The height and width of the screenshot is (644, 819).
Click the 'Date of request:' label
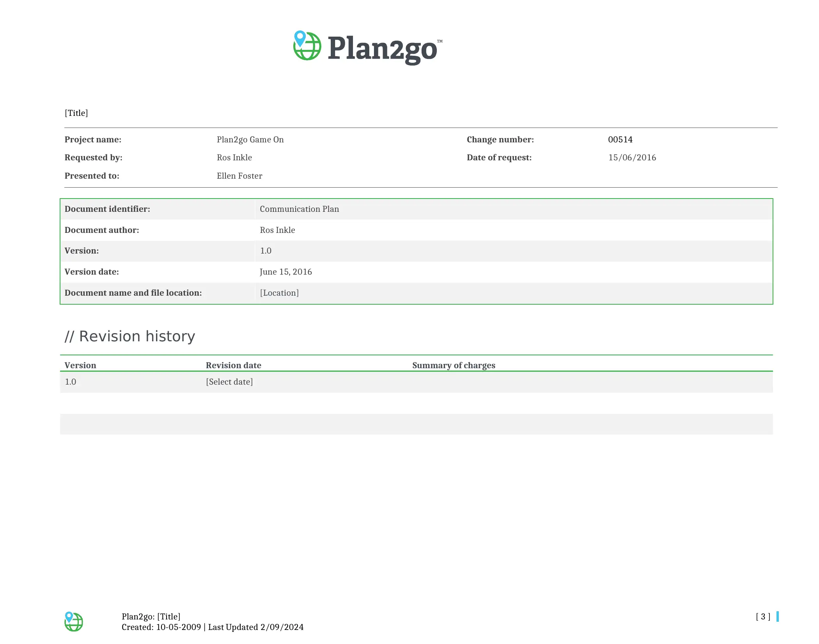click(499, 158)
